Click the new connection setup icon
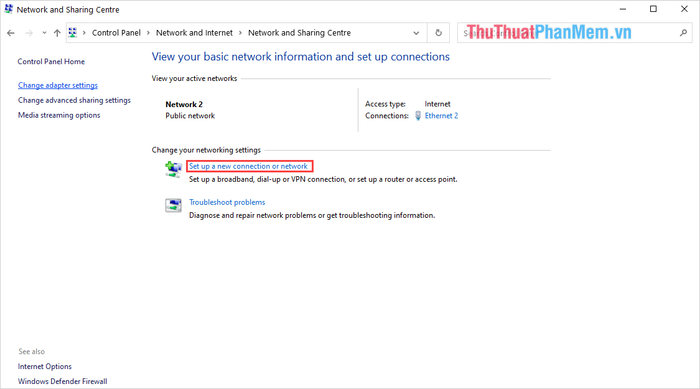This screenshot has height=389, width=700. tap(173, 169)
